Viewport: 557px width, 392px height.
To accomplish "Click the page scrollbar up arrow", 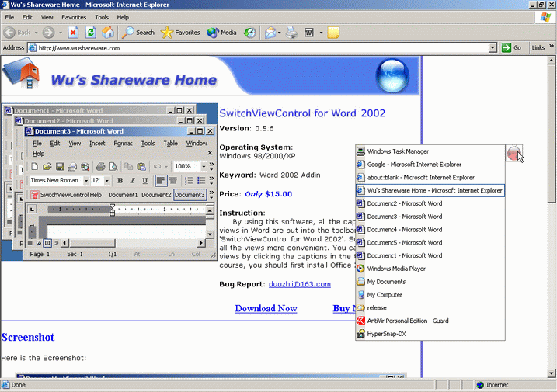I will tap(552, 61).
